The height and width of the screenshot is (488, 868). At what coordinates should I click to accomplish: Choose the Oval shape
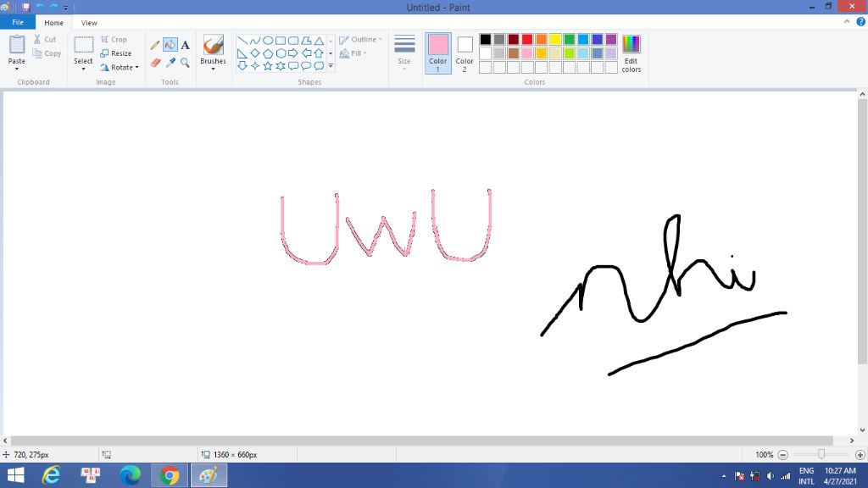click(267, 41)
